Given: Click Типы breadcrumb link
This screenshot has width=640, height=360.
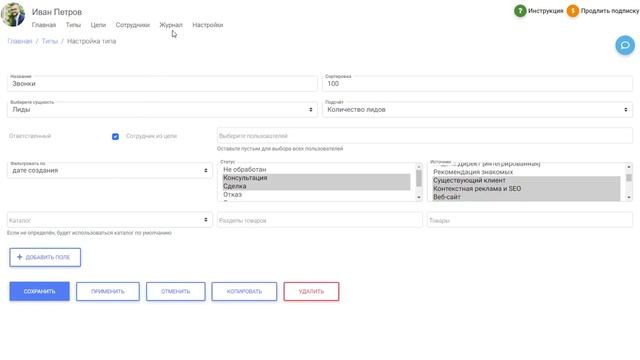Looking at the screenshot, I should pyautogui.click(x=50, y=41).
